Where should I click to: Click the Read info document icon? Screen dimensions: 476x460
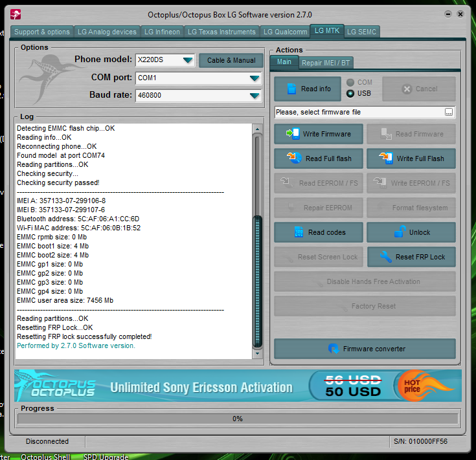coord(291,89)
